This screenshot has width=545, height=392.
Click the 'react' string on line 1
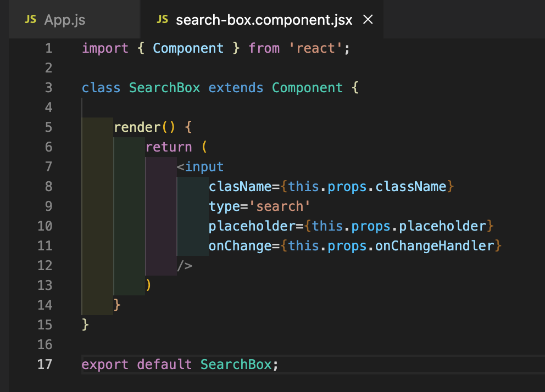pos(315,48)
